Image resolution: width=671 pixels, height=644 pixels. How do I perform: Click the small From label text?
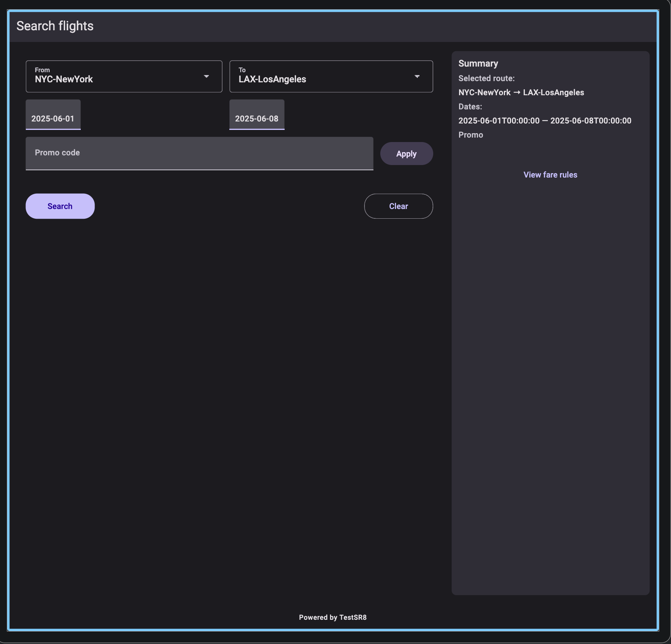[x=42, y=70]
